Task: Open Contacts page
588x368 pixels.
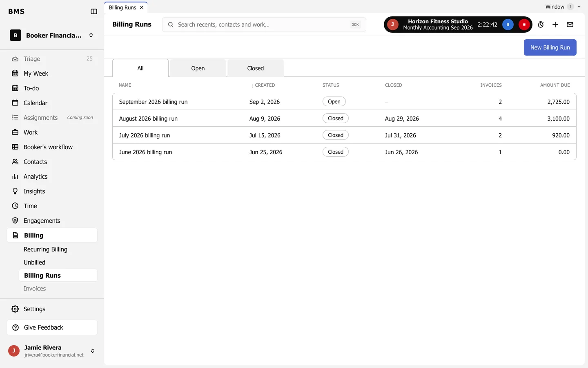Action: 52,162
